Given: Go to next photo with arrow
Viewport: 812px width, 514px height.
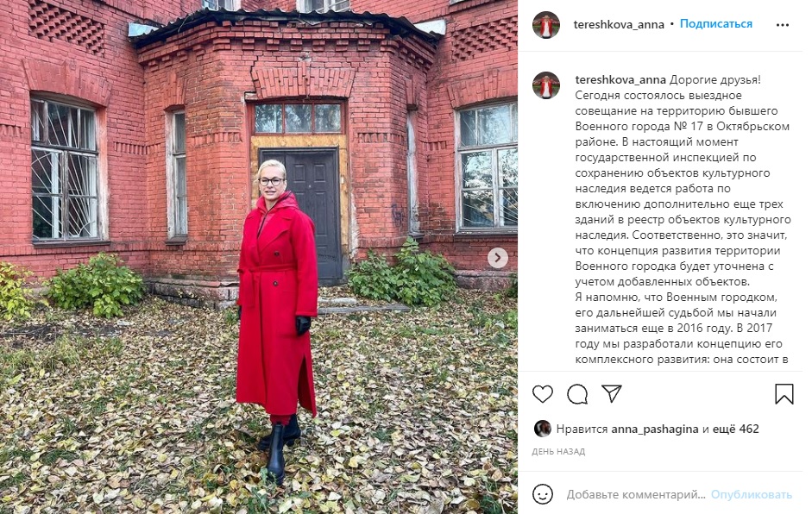Looking at the screenshot, I should [498, 257].
